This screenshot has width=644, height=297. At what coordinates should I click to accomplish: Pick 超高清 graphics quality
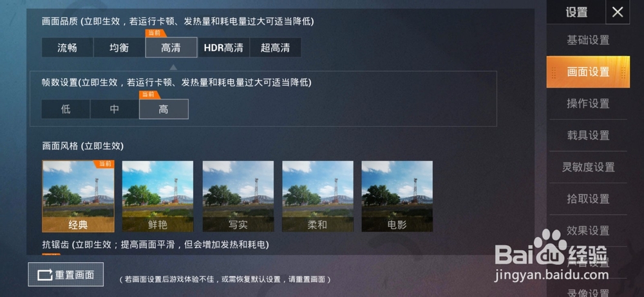[x=275, y=48]
